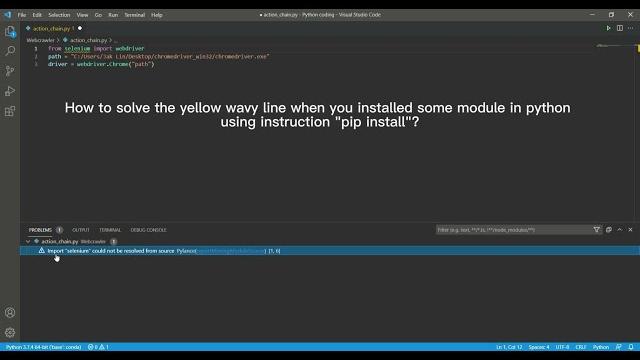Click the Ln 1, Col 12 status item
The height and width of the screenshot is (360, 640).
pos(509,347)
